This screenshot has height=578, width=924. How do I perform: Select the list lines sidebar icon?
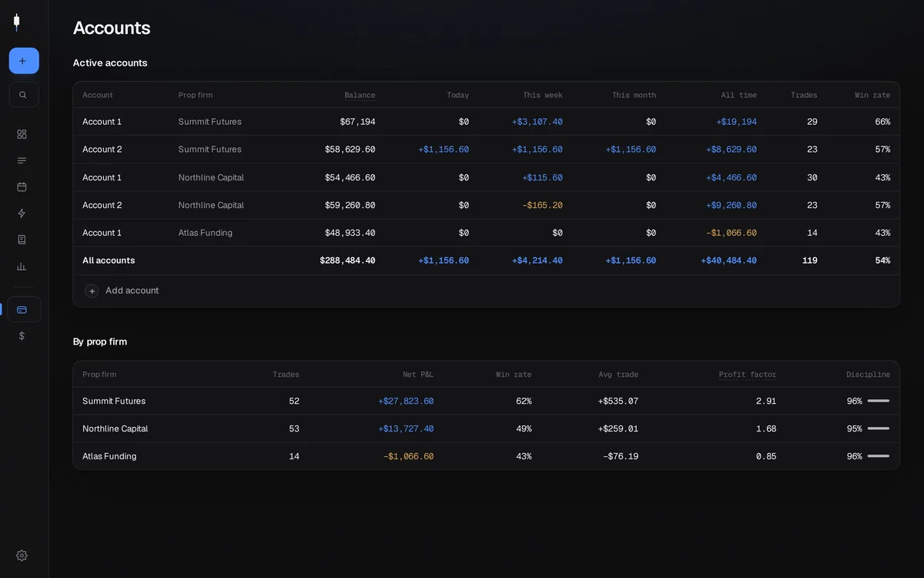[x=22, y=160]
